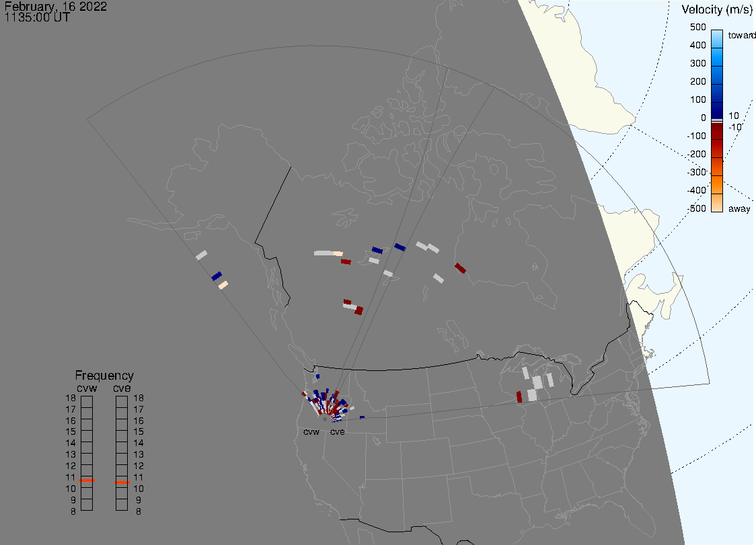Click the dark red data cell near Hudson Bay
This screenshot has height=545, width=756.
[460, 268]
